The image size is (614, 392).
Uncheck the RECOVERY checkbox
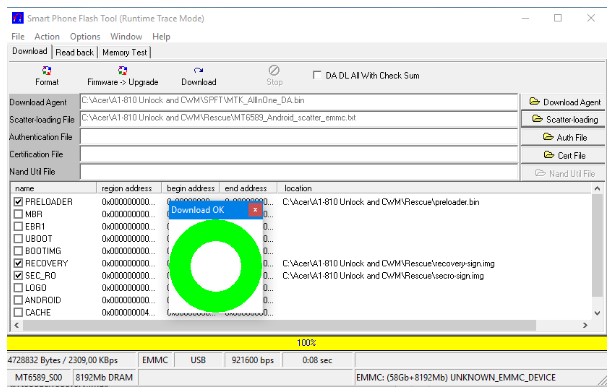click(x=18, y=263)
